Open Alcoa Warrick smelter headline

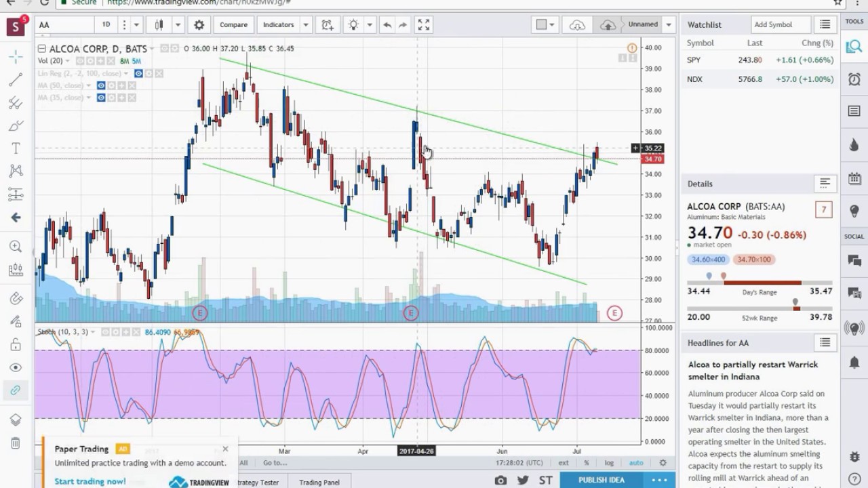[x=753, y=370]
